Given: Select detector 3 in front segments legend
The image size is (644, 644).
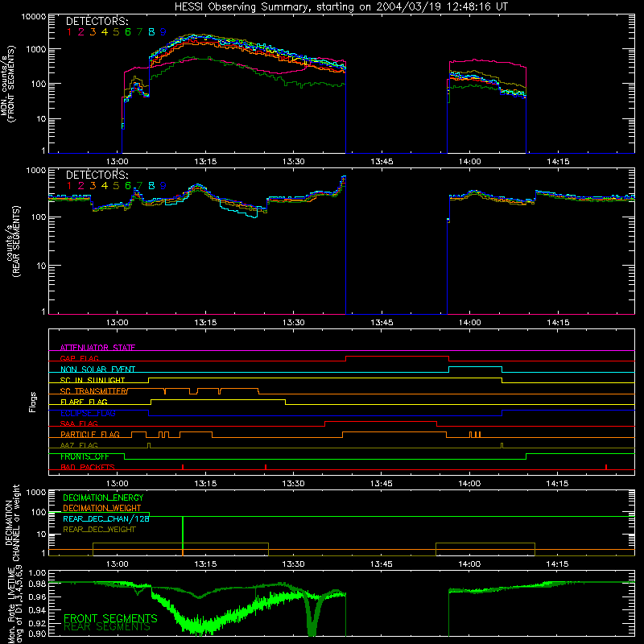Looking at the screenshot, I should [93, 32].
